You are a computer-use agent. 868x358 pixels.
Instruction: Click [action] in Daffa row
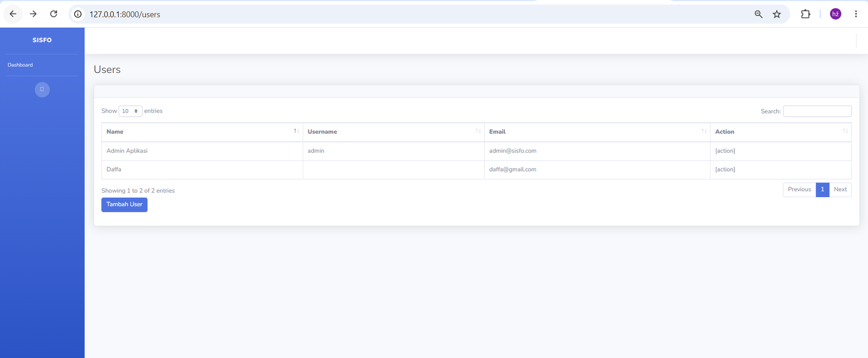(725, 169)
